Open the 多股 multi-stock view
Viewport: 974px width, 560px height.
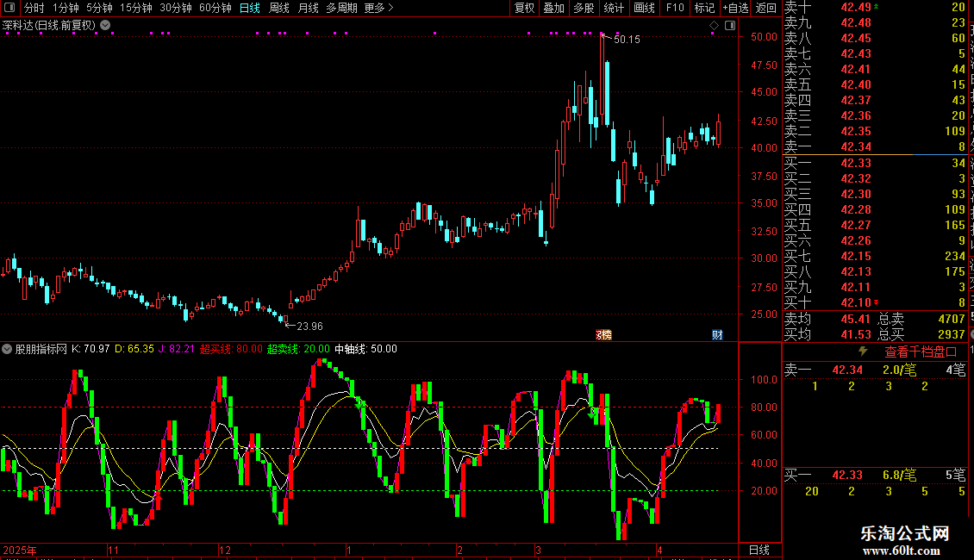(x=584, y=8)
